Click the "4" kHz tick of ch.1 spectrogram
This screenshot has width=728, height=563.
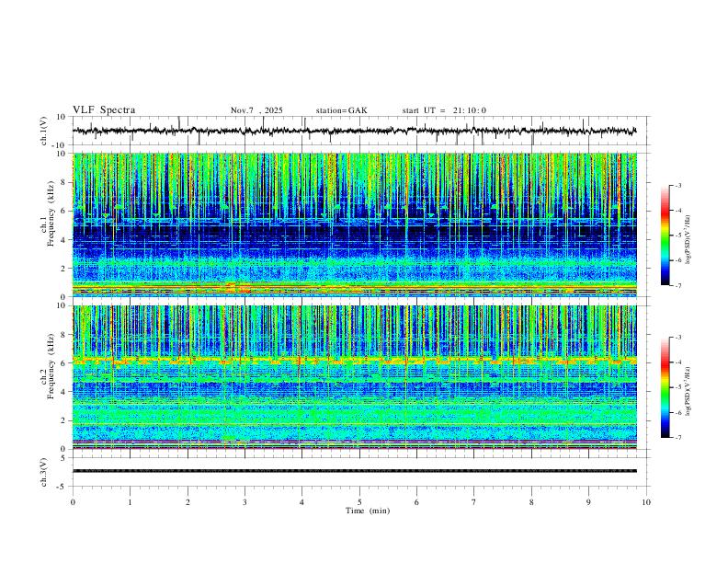click(63, 240)
